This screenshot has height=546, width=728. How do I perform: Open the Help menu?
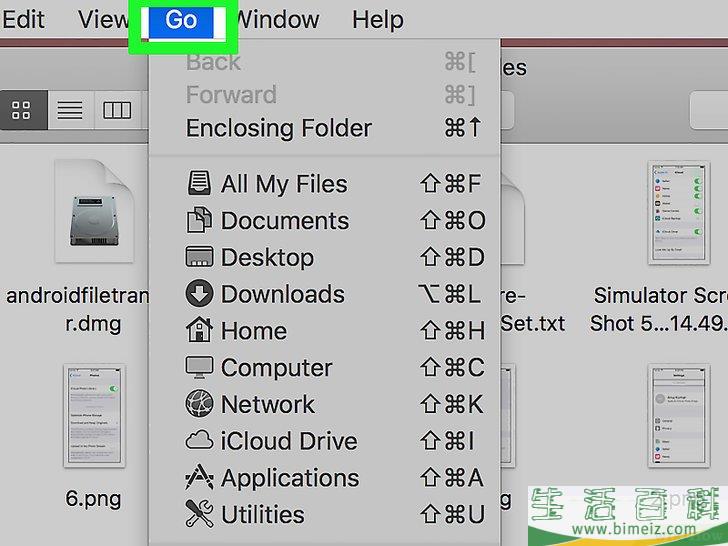[x=377, y=20]
